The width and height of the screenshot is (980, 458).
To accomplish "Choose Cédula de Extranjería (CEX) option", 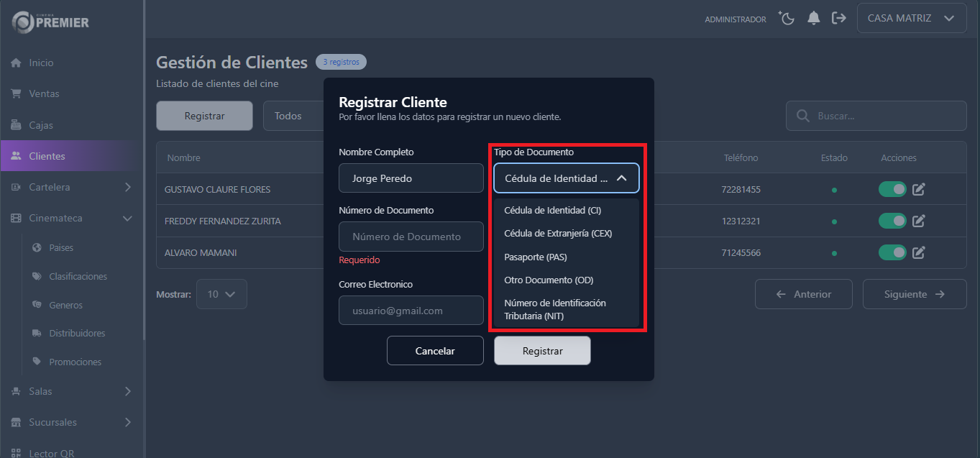I will (558, 234).
